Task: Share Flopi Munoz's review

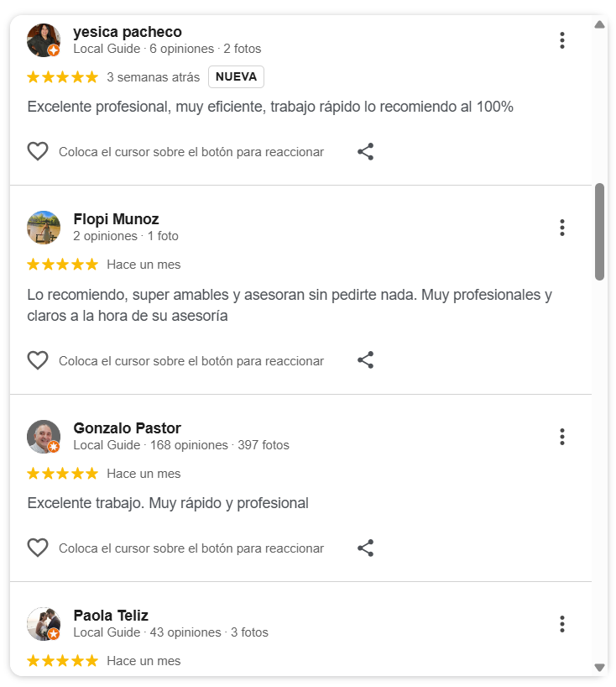Action: [x=365, y=360]
